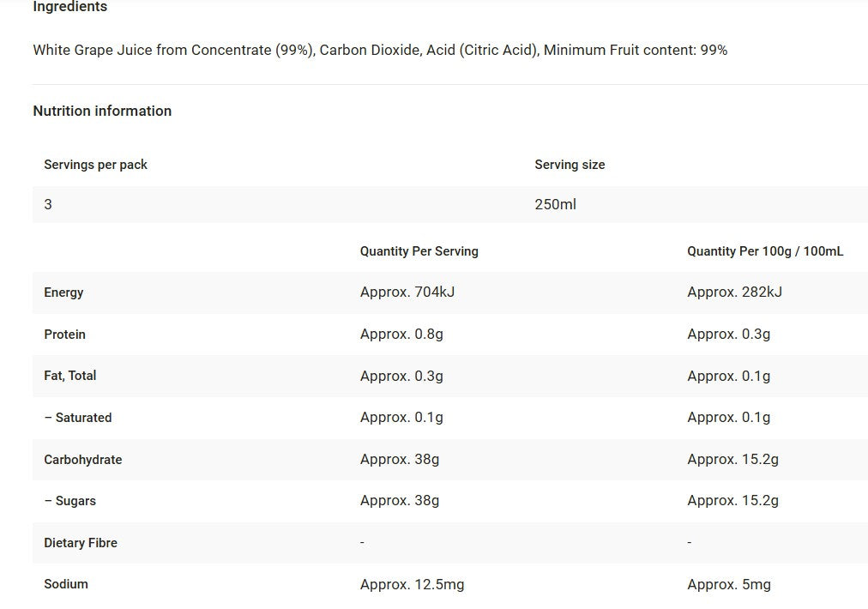The height and width of the screenshot is (609, 868).
Task: Click the Quantity Per Serving column header
Action: pyautogui.click(x=419, y=251)
